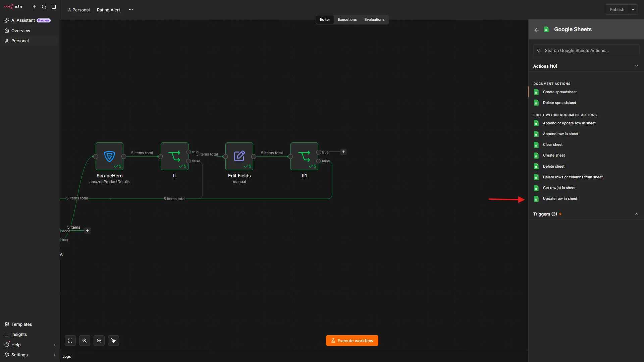Click the Execute workflow button
This screenshot has height=362, width=644.
pyautogui.click(x=352, y=341)
